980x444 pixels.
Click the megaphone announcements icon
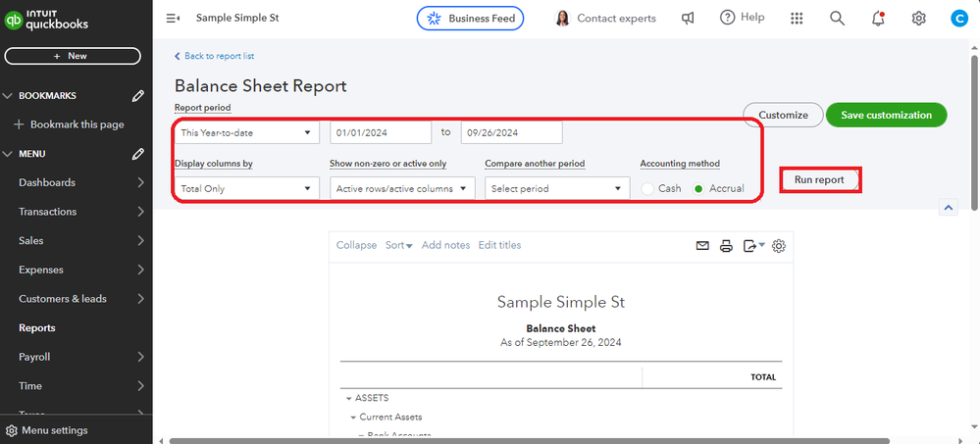[x=689, y=18]
